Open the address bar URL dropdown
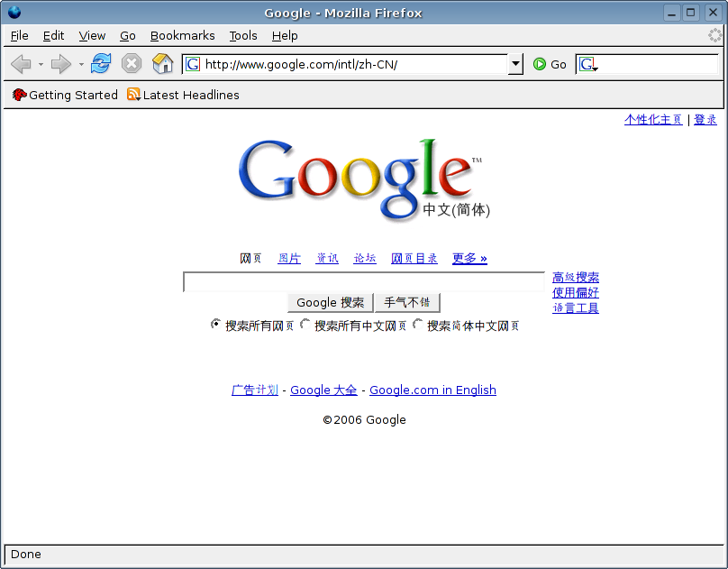Viewport: 728px width, 569px height. tap(515, 64)
